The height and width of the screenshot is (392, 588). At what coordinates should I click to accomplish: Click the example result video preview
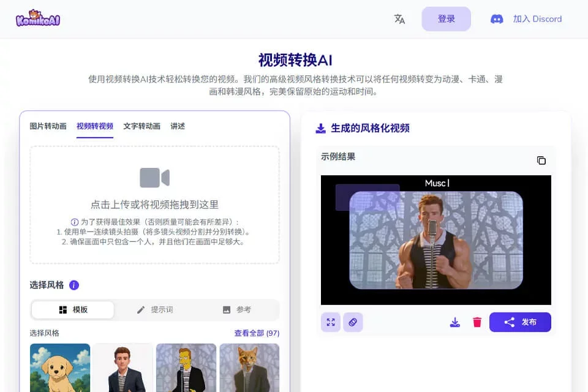pyautogui.click(x=435, y=240)
